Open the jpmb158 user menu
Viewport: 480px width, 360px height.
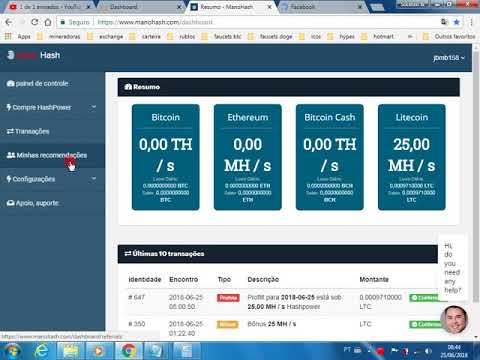tap(449, 58)
